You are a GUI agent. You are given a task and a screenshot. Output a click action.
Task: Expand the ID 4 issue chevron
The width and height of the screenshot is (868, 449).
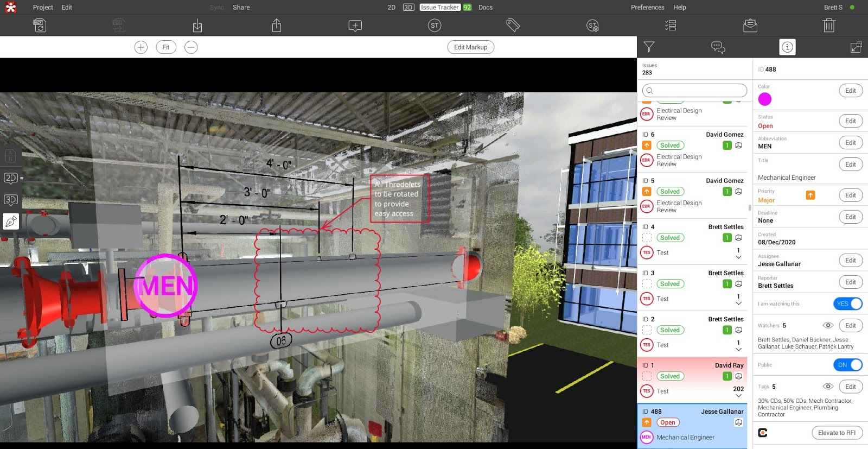[x=738, y=257]
